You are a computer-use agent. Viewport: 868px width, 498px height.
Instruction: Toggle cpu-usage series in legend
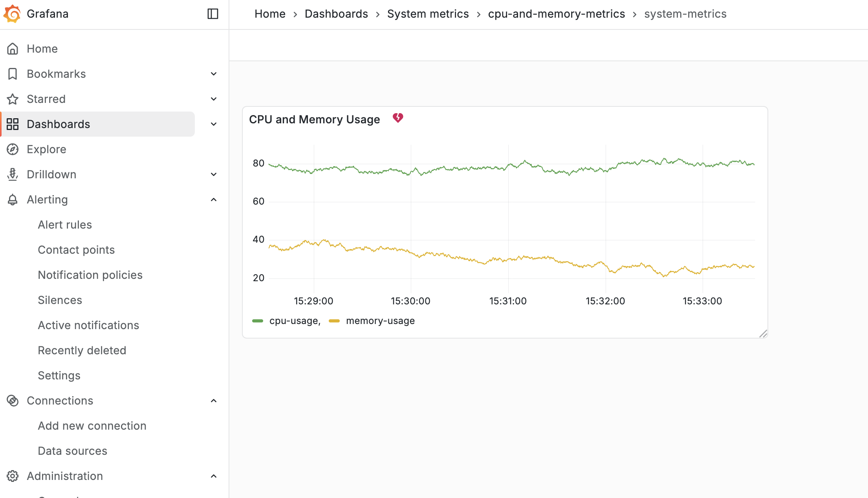294,321
